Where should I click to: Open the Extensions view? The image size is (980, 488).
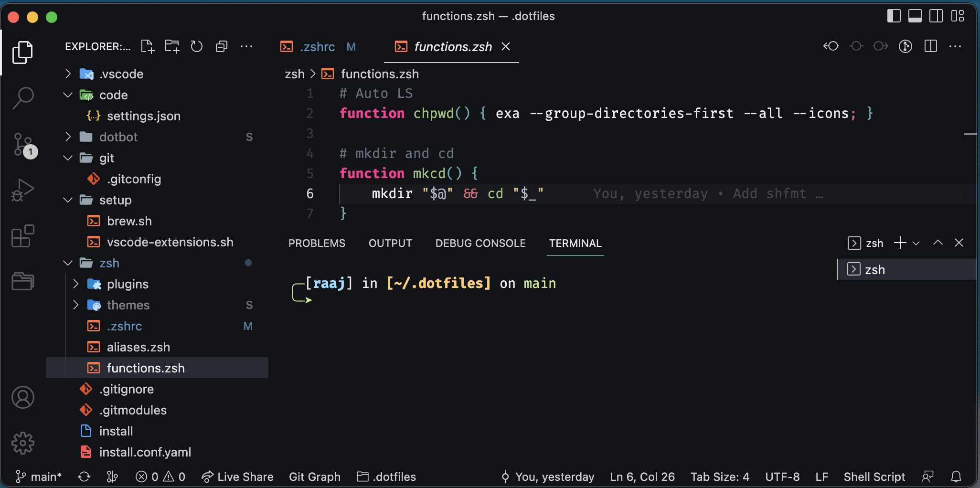tap(22, 236)
